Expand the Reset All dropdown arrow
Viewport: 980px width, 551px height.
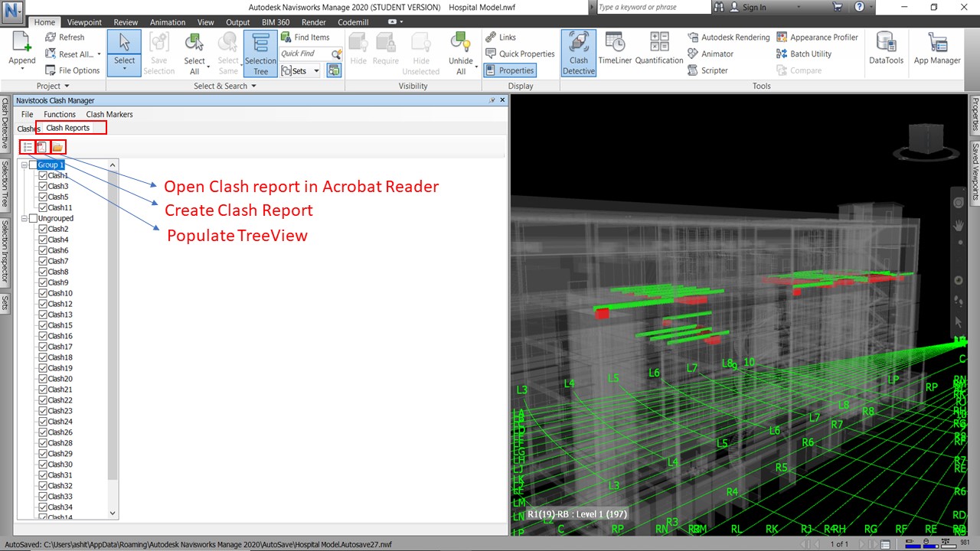click(x=99, y=54)
